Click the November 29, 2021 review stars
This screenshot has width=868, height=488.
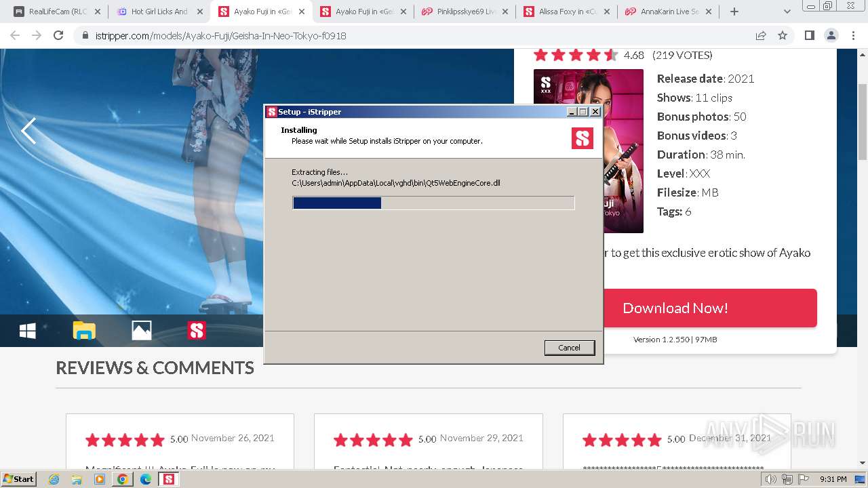(373, 441)
